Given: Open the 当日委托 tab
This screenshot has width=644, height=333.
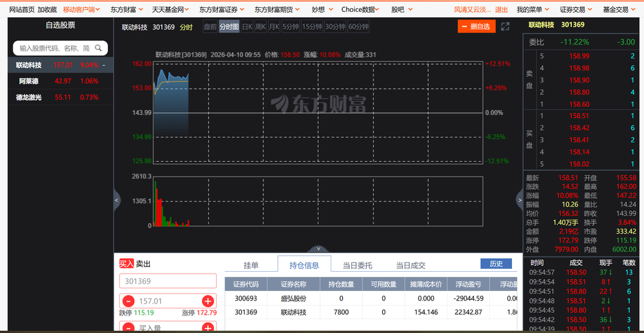Looking at the screenshot, I should [357, 265].
